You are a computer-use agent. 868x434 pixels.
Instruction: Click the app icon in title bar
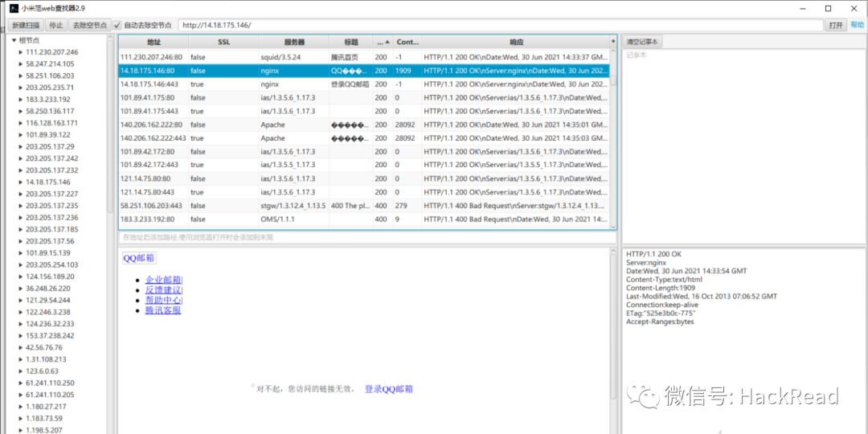14,8
